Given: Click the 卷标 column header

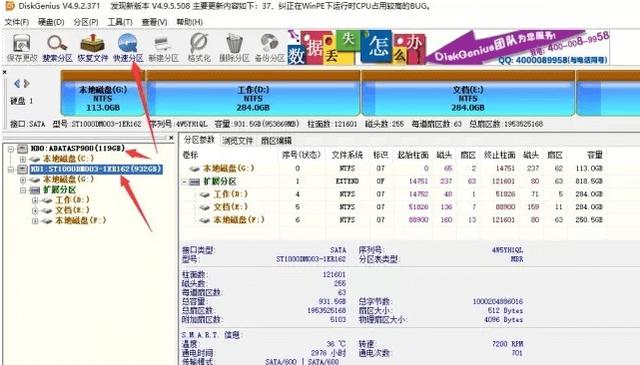Looking at the screenshot, I should coord(190,155).
